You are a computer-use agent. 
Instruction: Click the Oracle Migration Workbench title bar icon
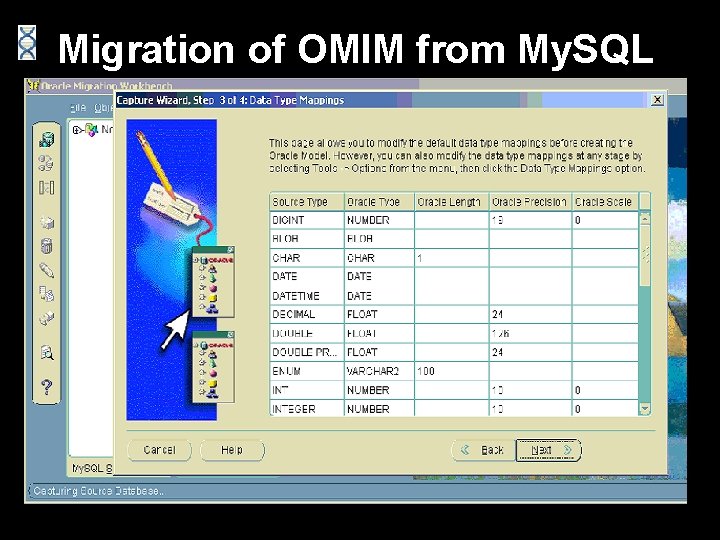33,86
